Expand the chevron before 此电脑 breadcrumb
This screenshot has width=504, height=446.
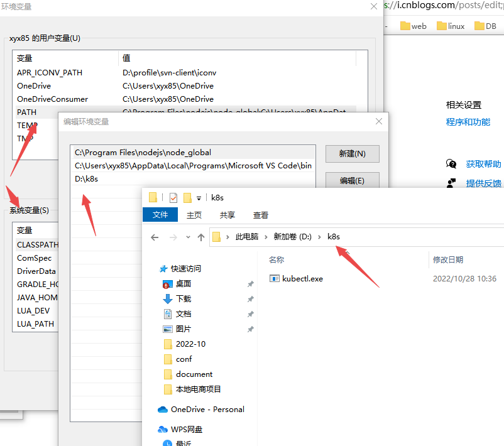(x=227, y=237)
